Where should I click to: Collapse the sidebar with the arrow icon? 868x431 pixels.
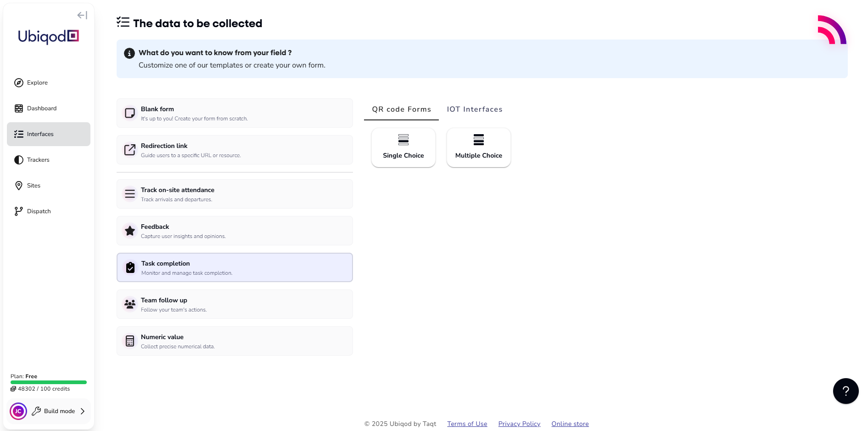click(x=82, y=15)
